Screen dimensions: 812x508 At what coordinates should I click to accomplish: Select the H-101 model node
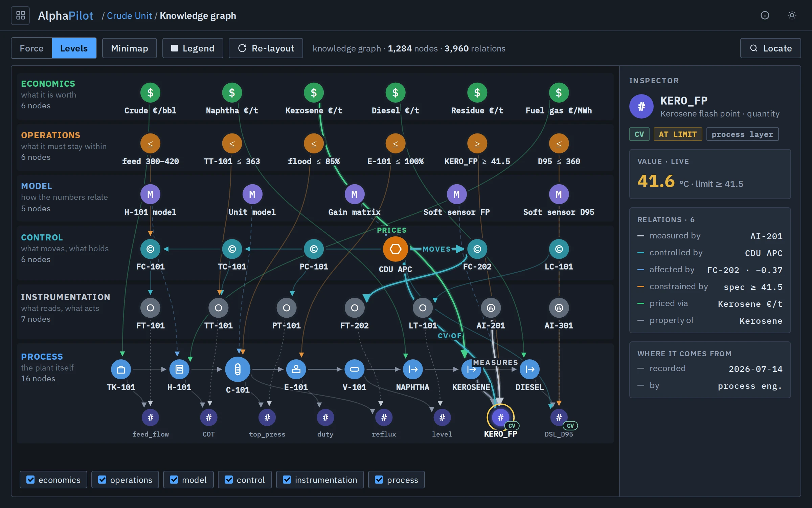click(x=150, y=194)
